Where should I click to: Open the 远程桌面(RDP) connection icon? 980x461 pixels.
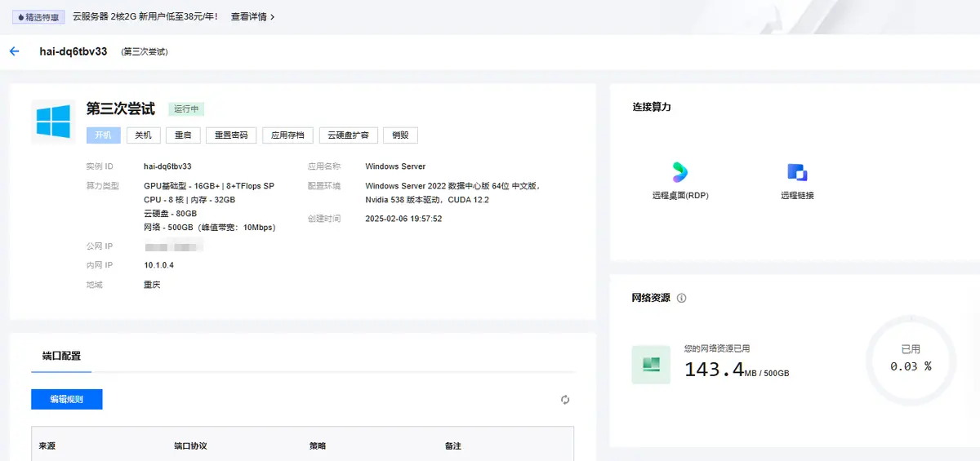[680, 172]
